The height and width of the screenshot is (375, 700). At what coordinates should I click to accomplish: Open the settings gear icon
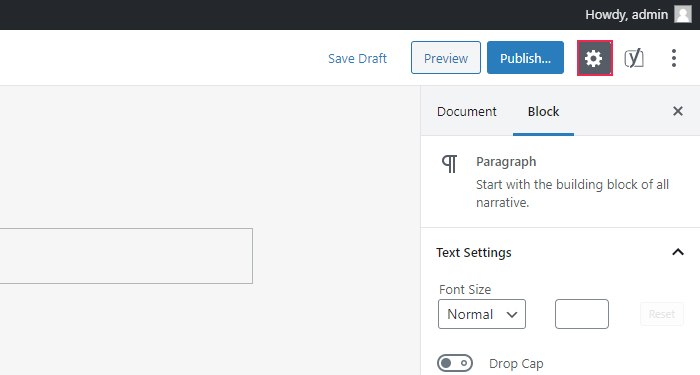[x=594, y=58]
